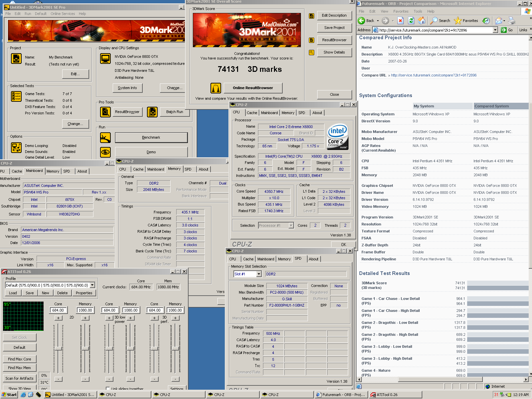Click the IE address URL field
Viewport: 532px width, 399px height.
click(x=435, y=30)
